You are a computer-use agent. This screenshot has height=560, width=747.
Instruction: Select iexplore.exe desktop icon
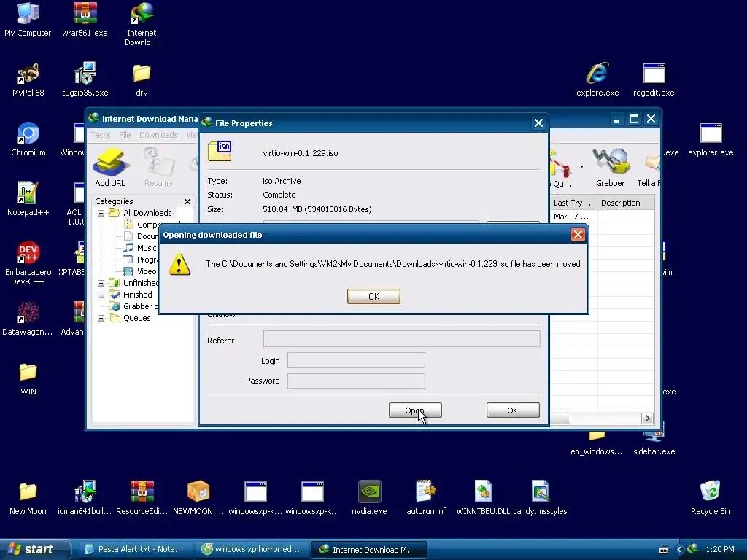597,79
